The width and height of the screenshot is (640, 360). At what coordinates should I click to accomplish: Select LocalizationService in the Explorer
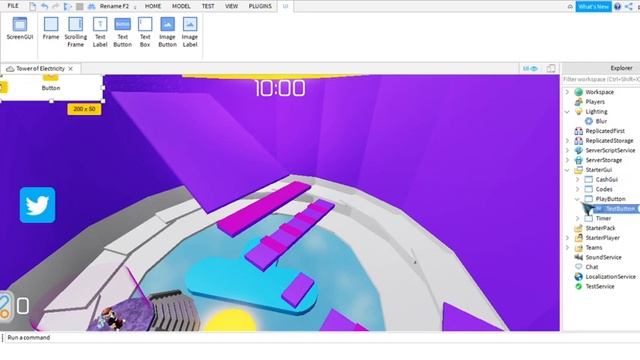point(611,277)
